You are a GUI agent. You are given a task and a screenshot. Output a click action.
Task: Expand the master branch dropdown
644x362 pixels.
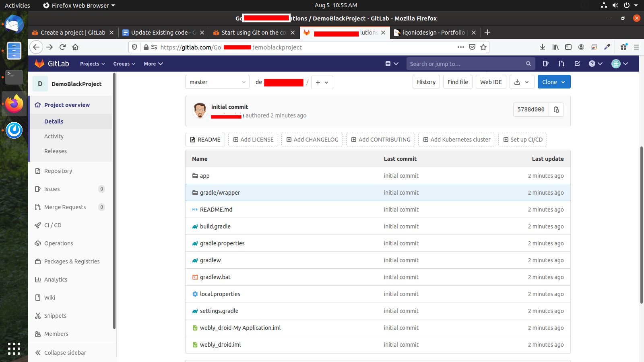(217, 82)
